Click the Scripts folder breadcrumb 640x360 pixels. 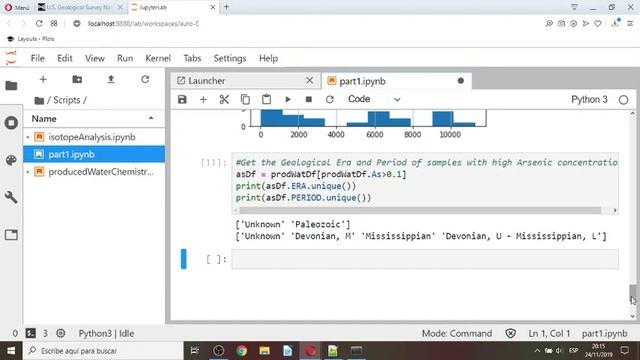coord(67,100)
